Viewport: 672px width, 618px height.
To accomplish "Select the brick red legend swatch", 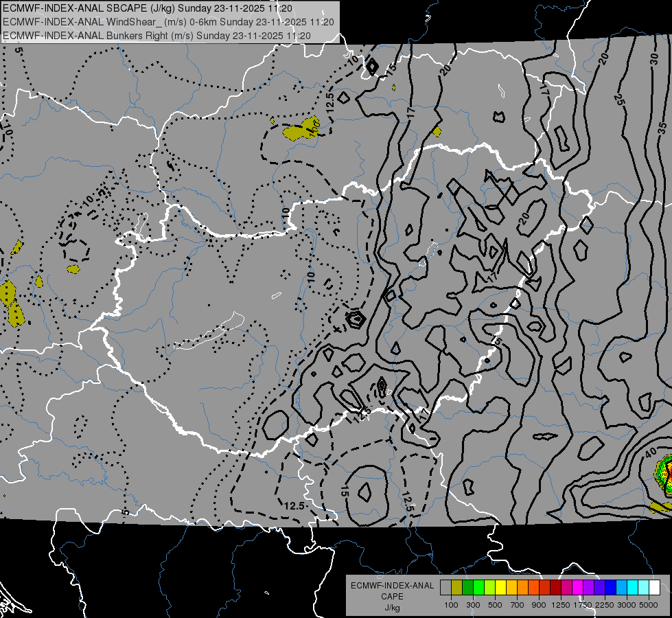I will tap(545, 588).
